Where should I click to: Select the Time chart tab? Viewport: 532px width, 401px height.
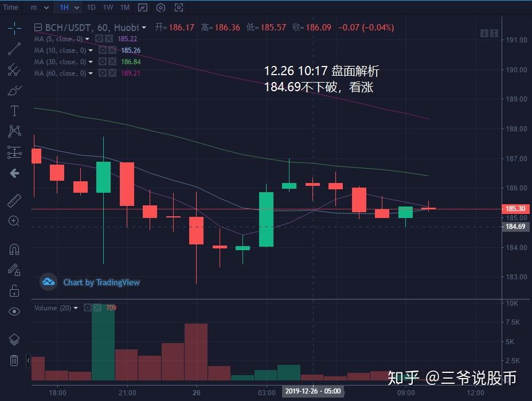(x=10, y=7)
